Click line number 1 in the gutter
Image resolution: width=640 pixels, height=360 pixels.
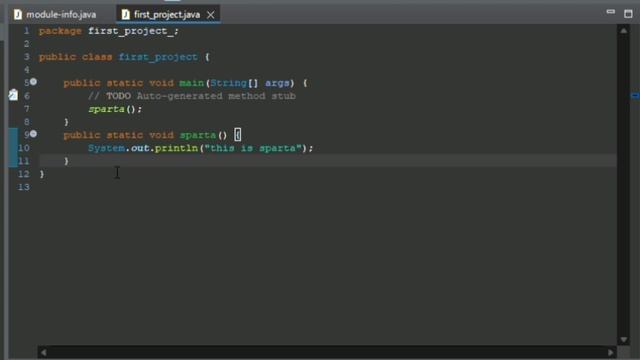[x=27, y=31]
